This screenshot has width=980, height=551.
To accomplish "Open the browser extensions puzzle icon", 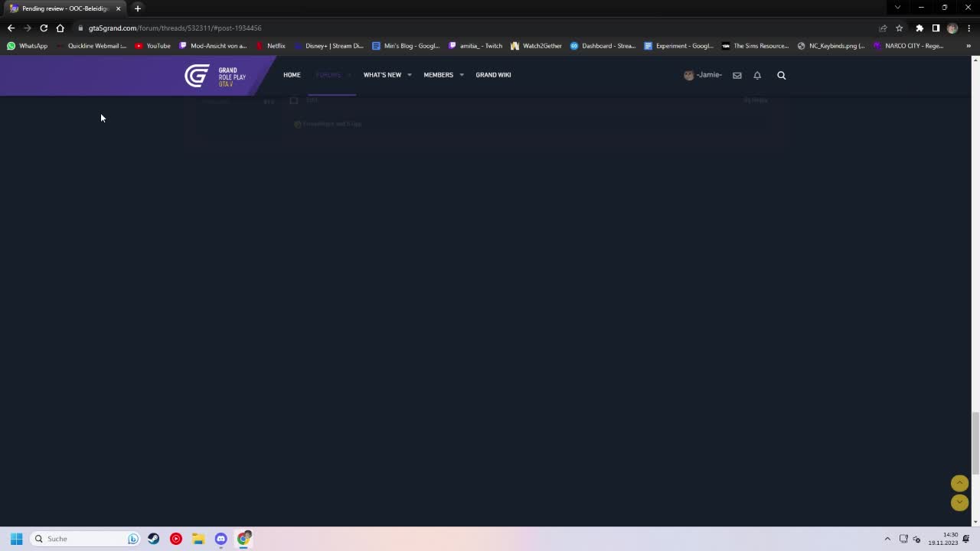I will (x=920, y=28).
